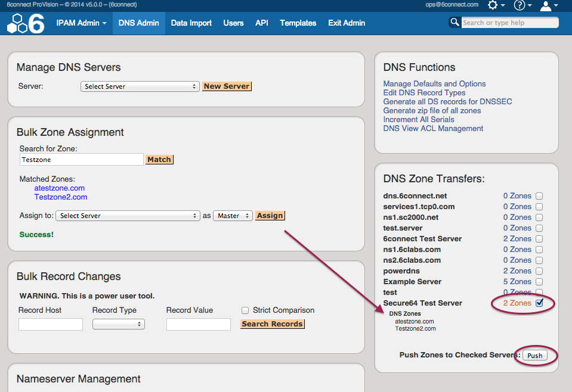Click 0 Zones for dns.6connect.net
572x392 pixels.
pyautogui.click(x=517, y=196)
